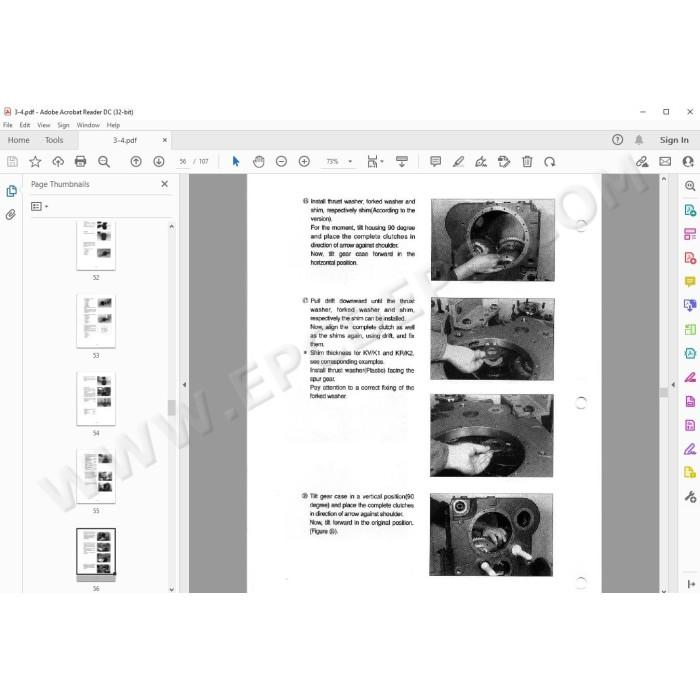The image size is (700, 700).
Task: Select page 53 thumbnail
Action: [96, 321]
